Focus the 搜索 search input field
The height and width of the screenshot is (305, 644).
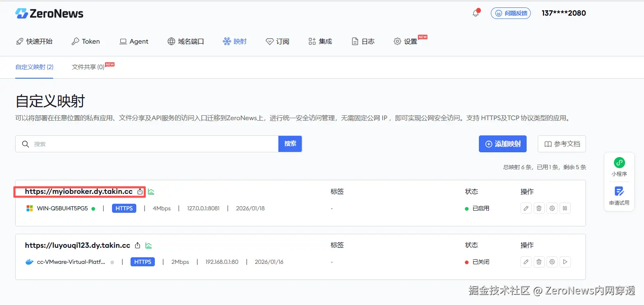pyautogui.click(x=147, y=144)
